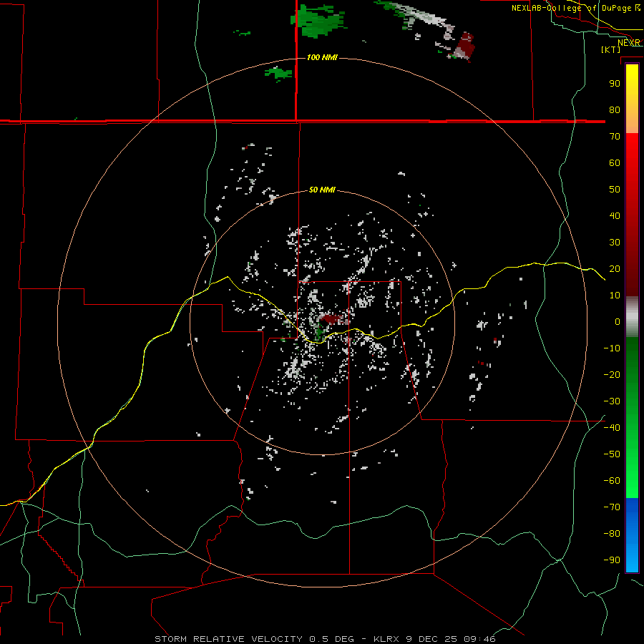The image size is (644, 644).
Task: Click the dark red echo block in upper right
Action: coord(466,44)
